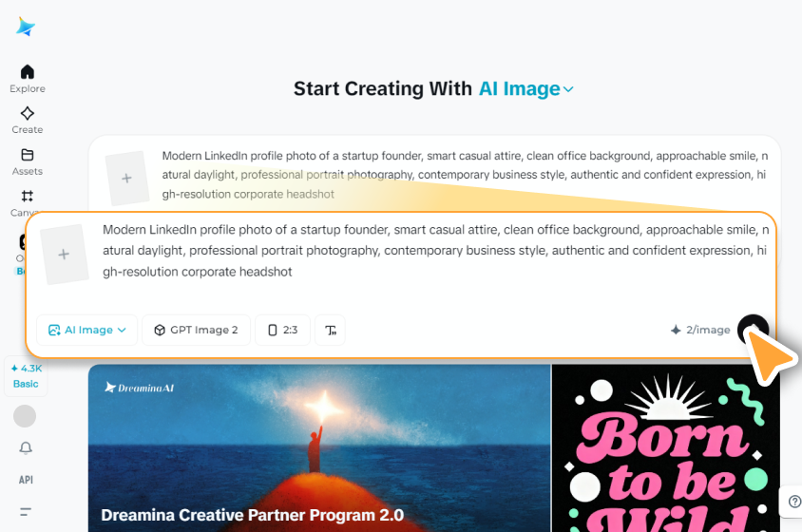Go to the Create section
This screenshot has height=532, width=802.
[x=28, y=121]
